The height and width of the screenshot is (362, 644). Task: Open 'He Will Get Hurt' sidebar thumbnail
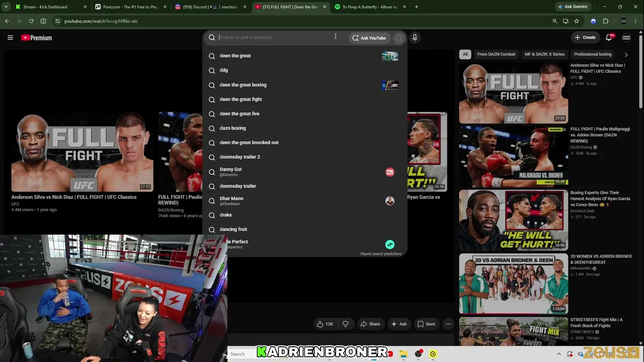point(513,220)
